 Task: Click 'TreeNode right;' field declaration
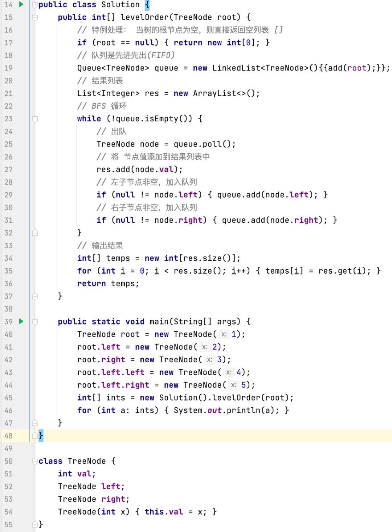click(x=94, y=499)
